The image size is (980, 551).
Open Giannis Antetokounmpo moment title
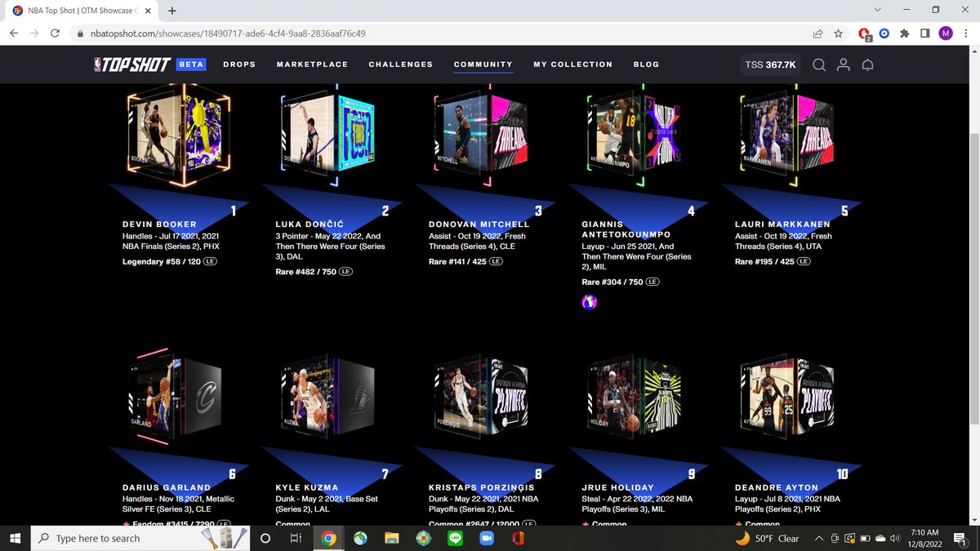click(x=626, y=229)
